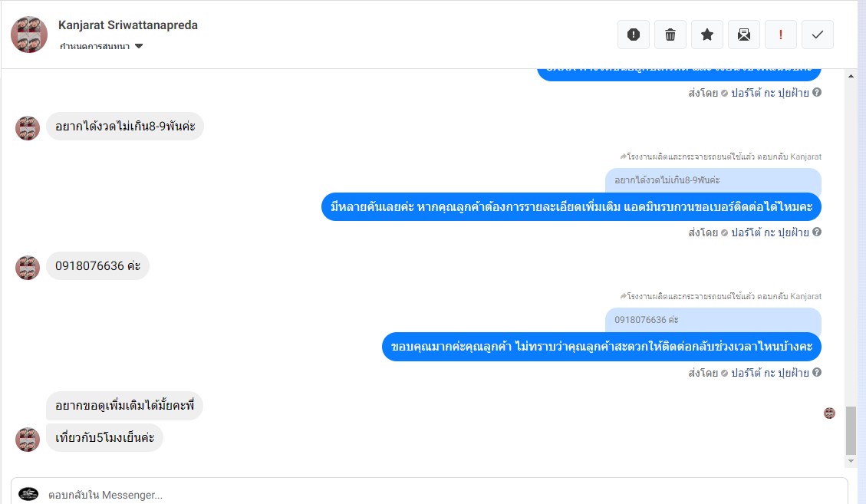Screen dimensions: 866x504
Task: Click the chat scrollbar thumb
Action: 850,430
